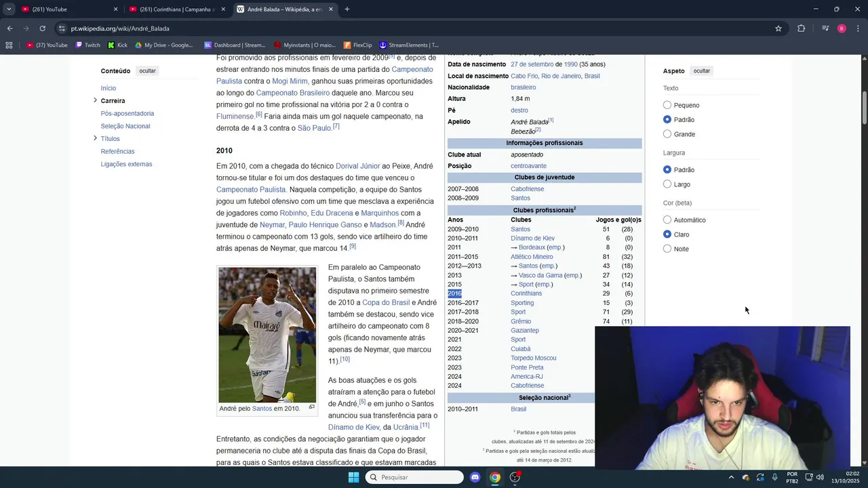Open Discord from the taskbar
The height and width of the screenshot is (488, 868).
[x=475, y=477]
